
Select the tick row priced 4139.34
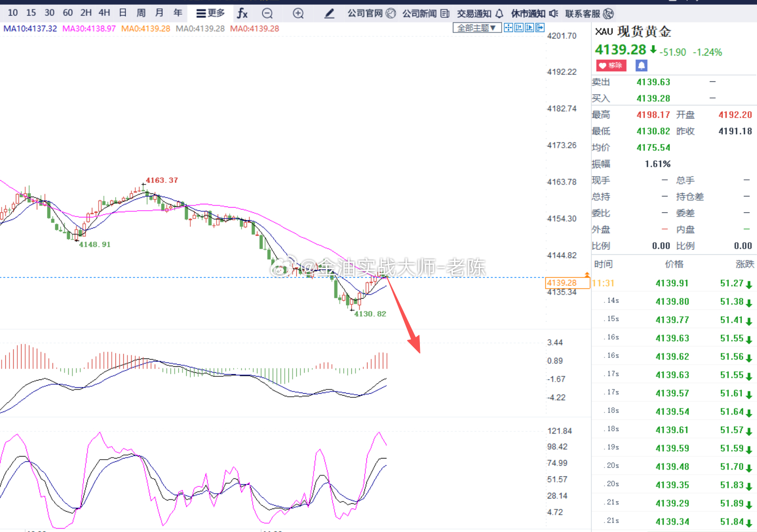674,522
